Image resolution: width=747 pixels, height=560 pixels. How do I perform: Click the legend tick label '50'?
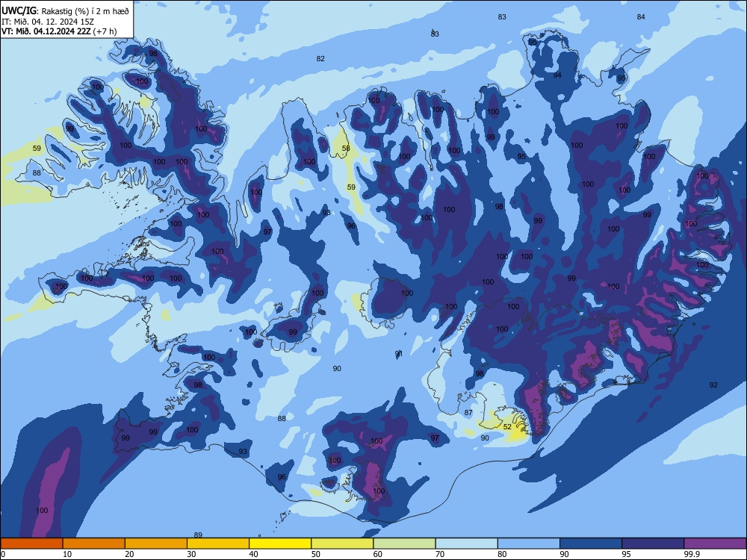pyautogui.click(x=316, y=554)
